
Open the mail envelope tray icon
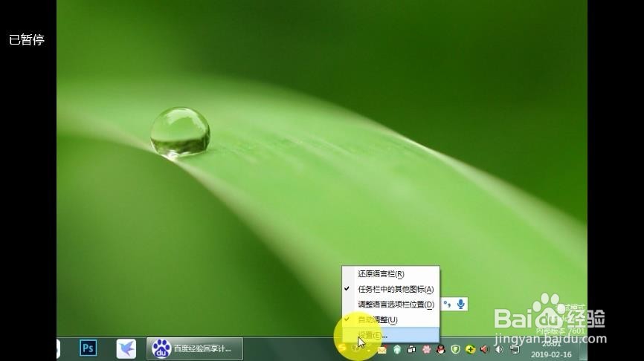[x=382, y=350]
